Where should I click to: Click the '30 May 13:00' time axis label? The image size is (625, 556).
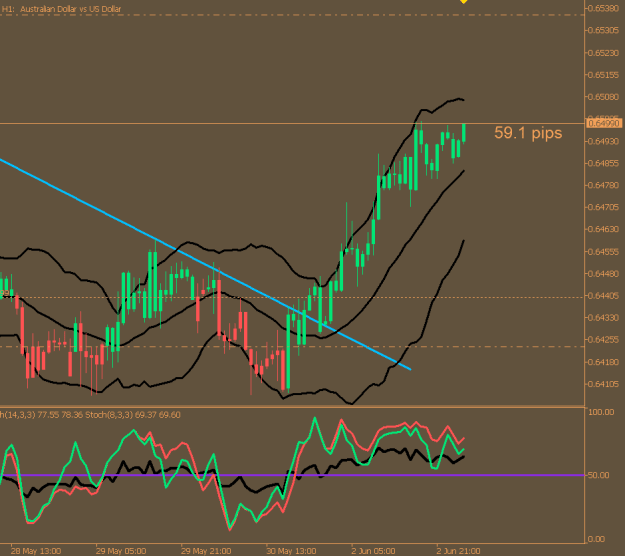coord(291,551)
